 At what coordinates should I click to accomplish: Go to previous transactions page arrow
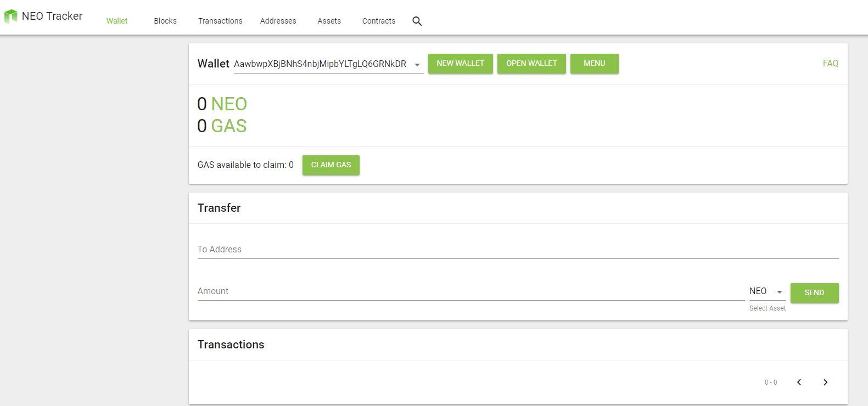[x=799, y=382]
